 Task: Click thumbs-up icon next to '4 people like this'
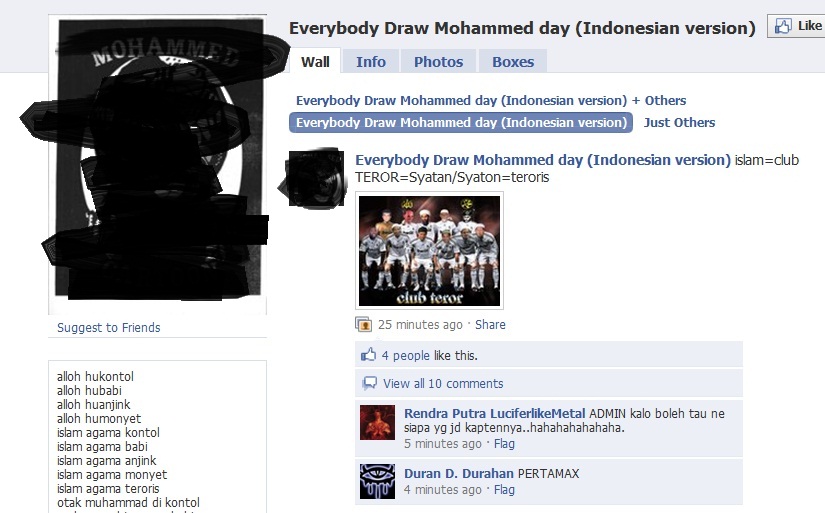point(368,355)
